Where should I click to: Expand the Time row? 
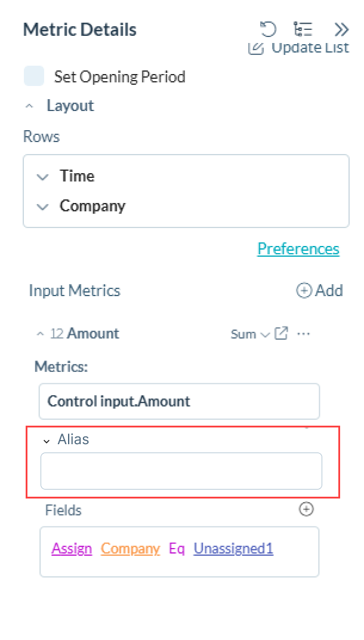42,177
